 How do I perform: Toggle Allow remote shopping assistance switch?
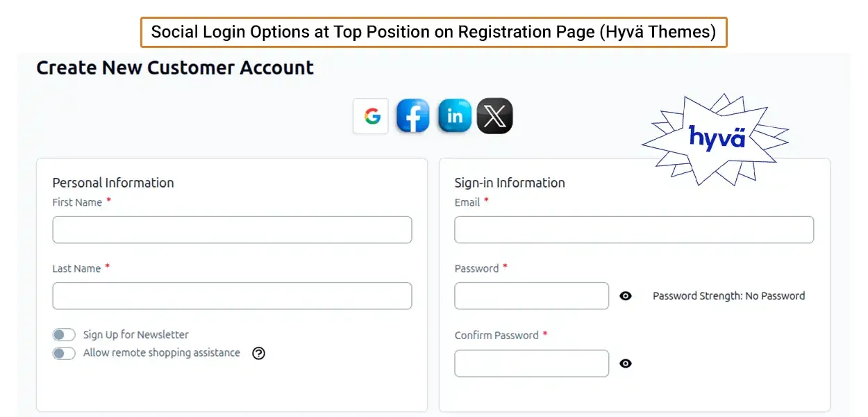(64, 353)
